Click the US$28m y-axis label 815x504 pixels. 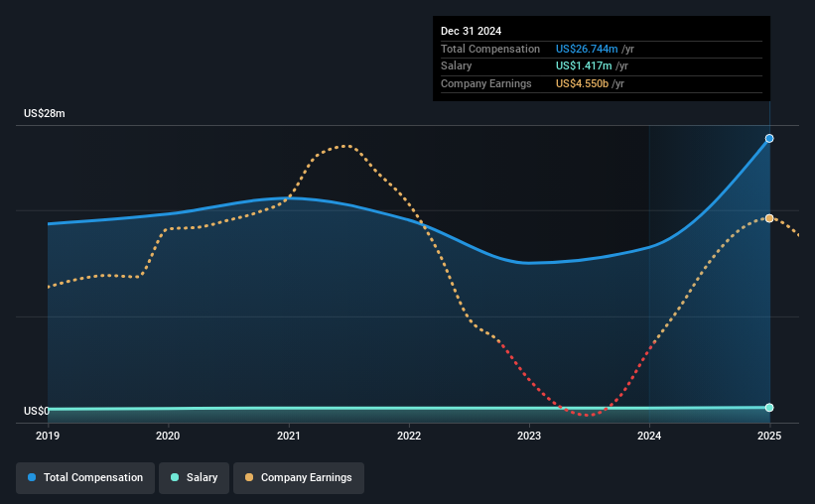tap(45, 113)
